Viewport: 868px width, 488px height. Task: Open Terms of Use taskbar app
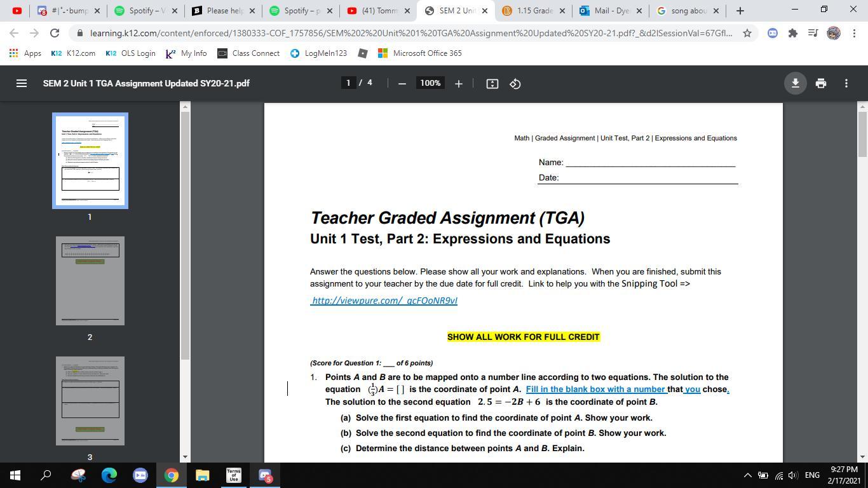coord(234,475)
